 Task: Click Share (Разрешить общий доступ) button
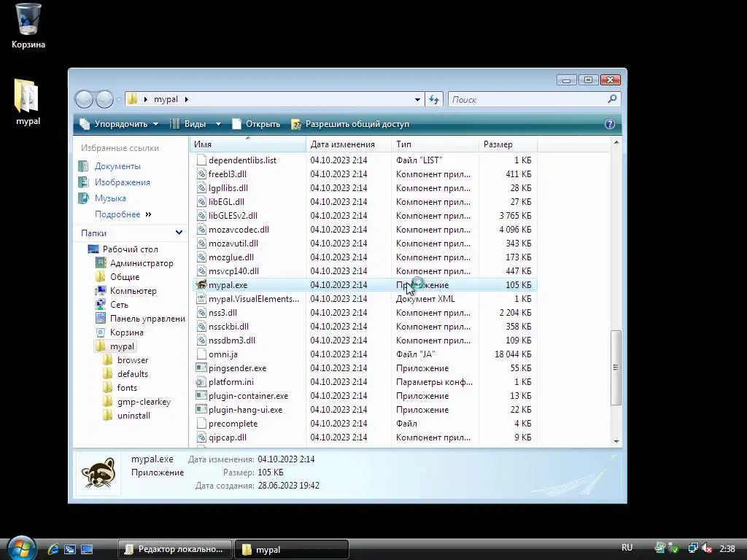(x=350, y=124)
